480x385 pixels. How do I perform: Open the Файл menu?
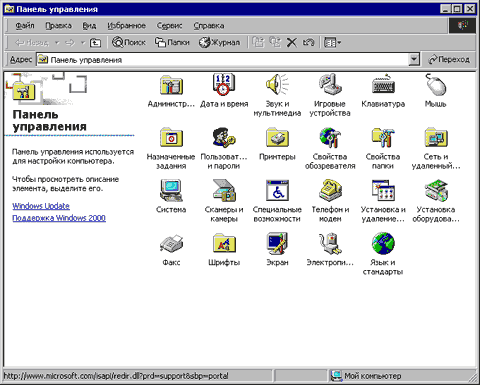25,25
